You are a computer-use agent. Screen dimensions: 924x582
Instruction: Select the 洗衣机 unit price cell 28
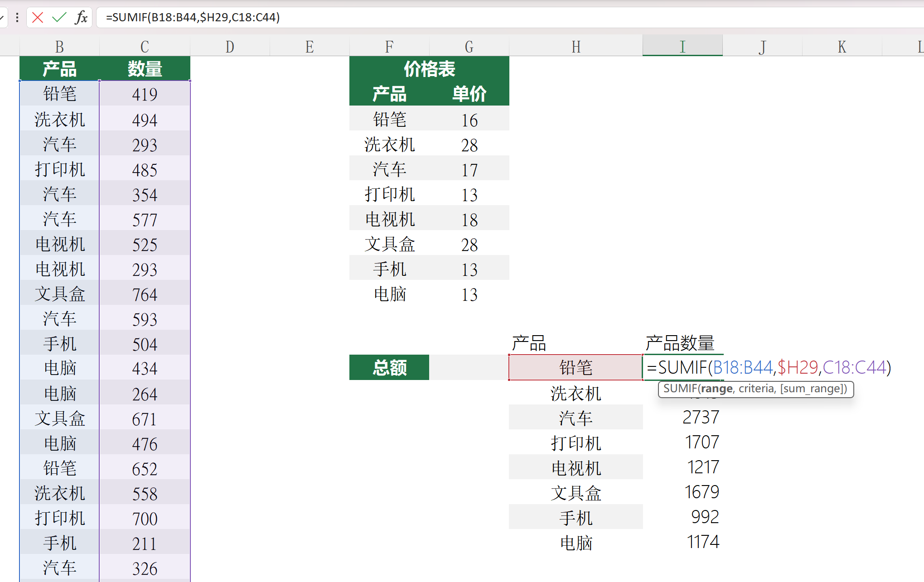(x=469, y=145)
